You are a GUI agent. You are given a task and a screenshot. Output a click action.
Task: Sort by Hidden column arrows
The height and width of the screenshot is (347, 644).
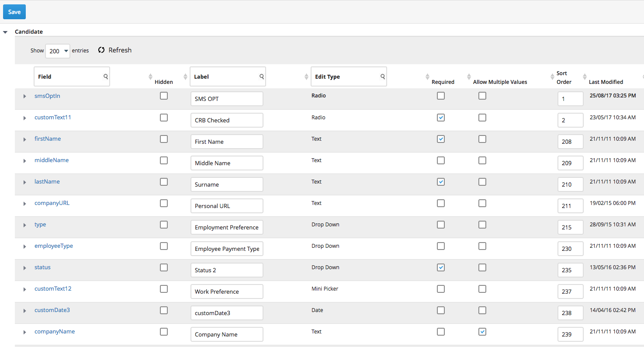pyautogui.click(x=151, y=77)
